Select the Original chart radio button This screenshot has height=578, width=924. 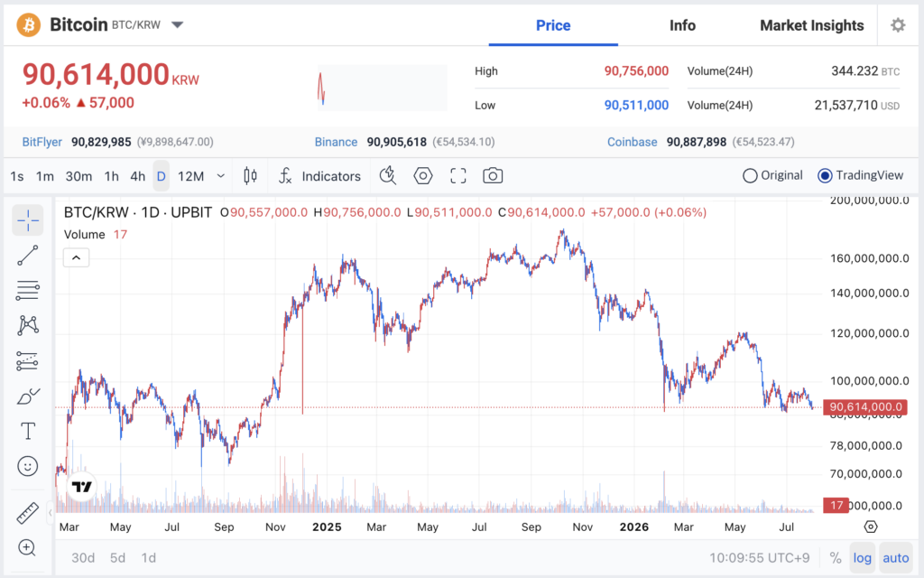coord(750,176)
